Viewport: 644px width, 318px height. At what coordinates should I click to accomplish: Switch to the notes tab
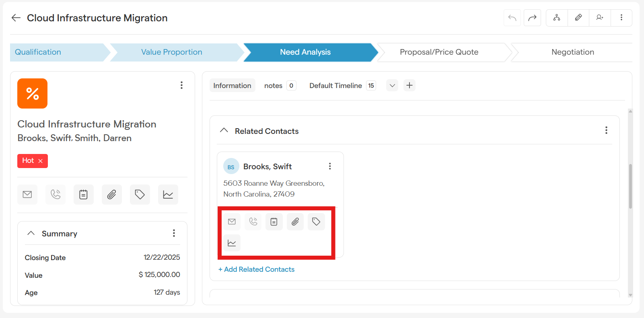point(274,86)
